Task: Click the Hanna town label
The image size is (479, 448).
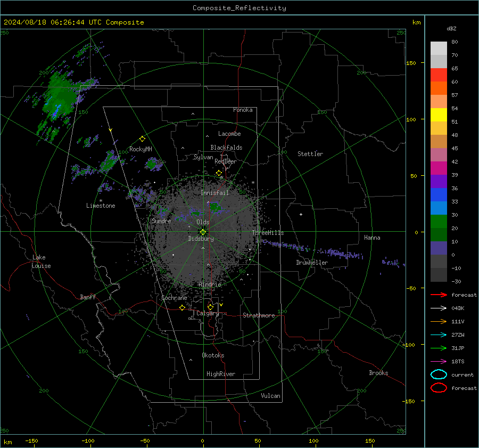Action: (372, 238)
